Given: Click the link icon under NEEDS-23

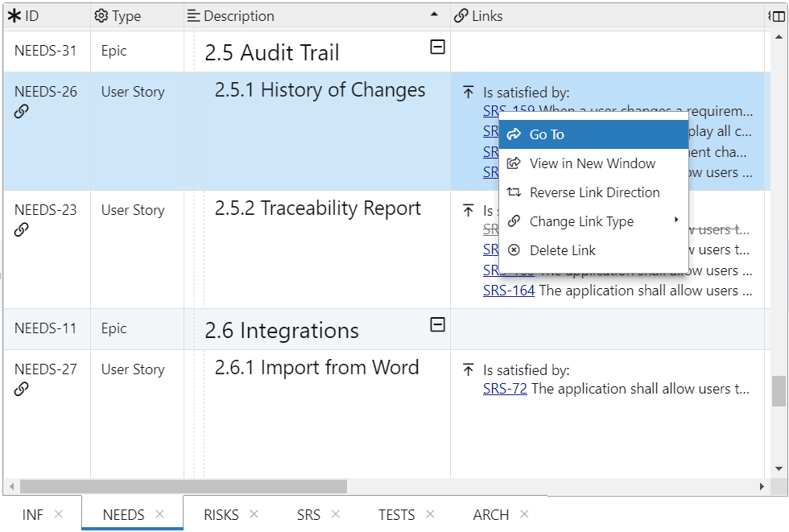Looking at the screenshot, I should pos(22,230).
